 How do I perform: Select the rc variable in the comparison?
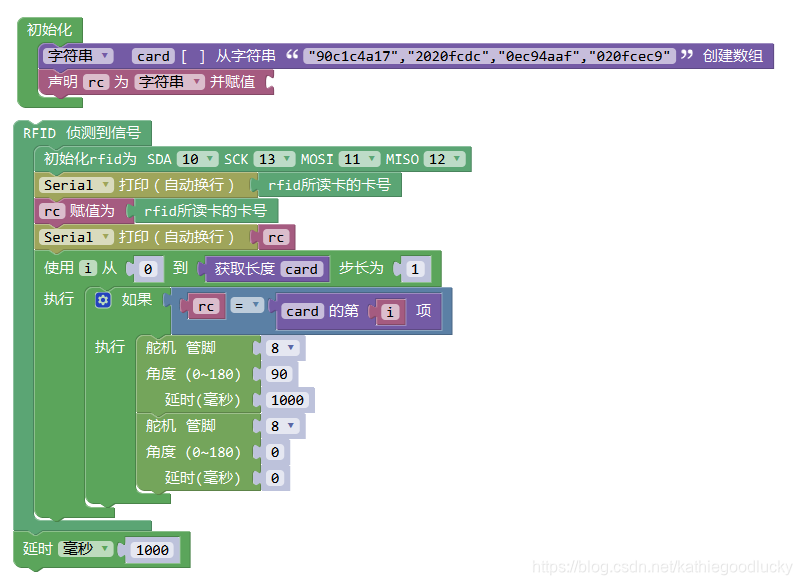pos(206,306)
